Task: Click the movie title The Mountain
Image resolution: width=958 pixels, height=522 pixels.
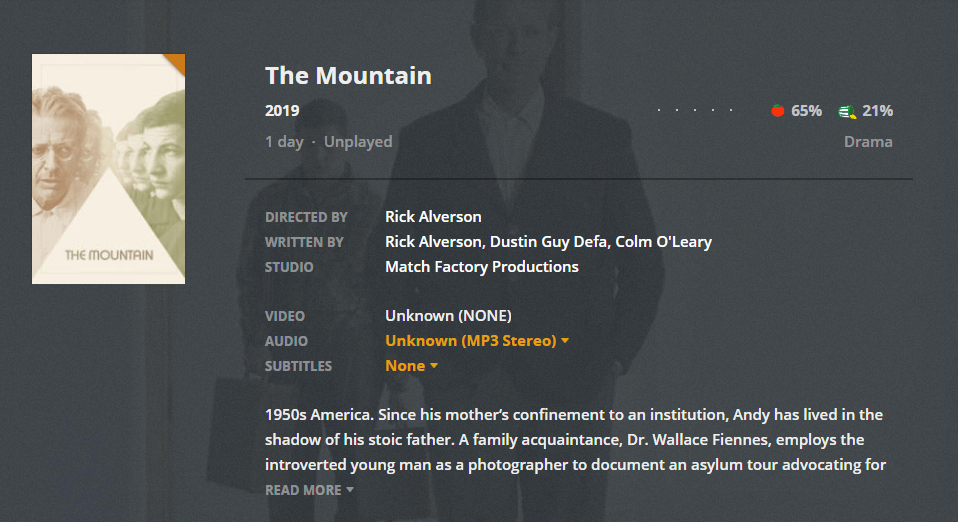Action: 348,76
